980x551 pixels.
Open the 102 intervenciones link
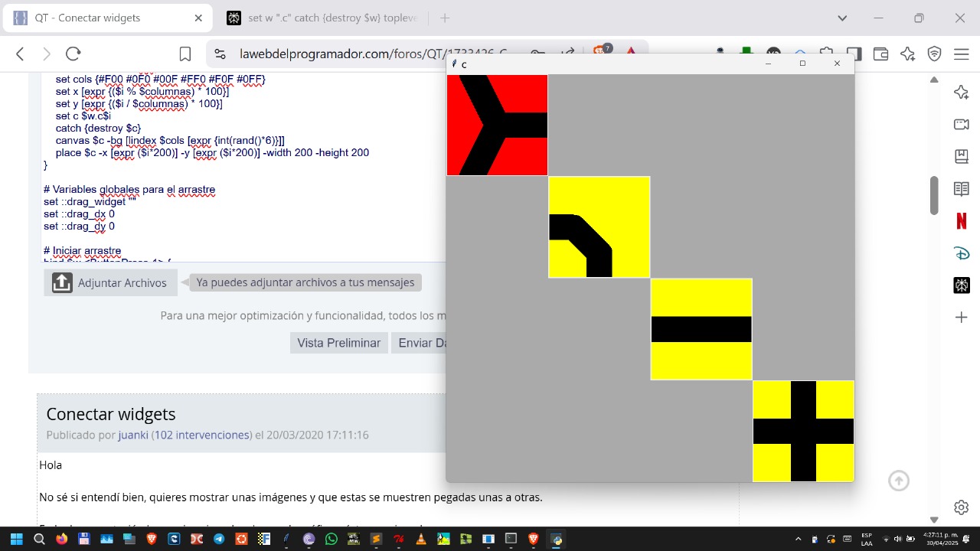coord(203,435)
